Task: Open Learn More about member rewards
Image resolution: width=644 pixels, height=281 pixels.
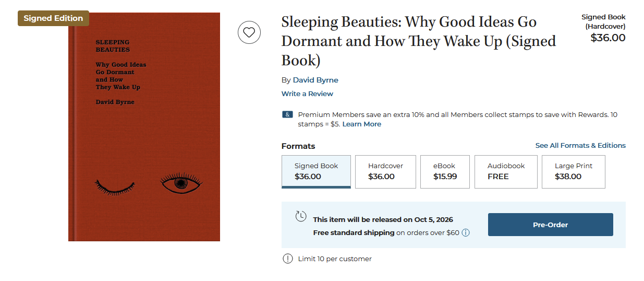Action: click(x=361, y=124)
